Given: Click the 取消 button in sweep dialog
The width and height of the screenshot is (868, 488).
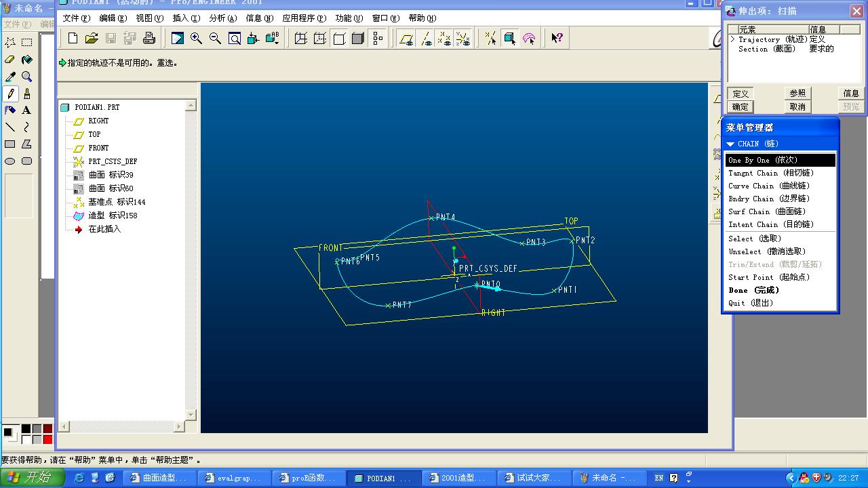Looking at the screenshot, I should [x=797, y=106].
